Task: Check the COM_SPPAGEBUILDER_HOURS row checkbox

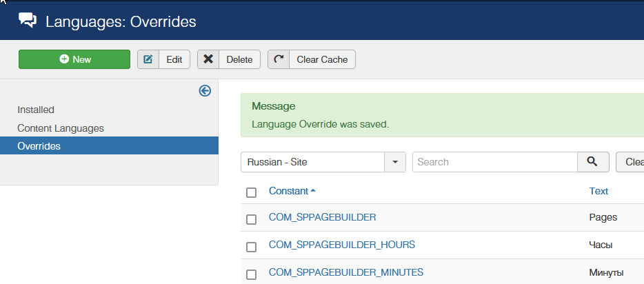Action: pos(251,246)
